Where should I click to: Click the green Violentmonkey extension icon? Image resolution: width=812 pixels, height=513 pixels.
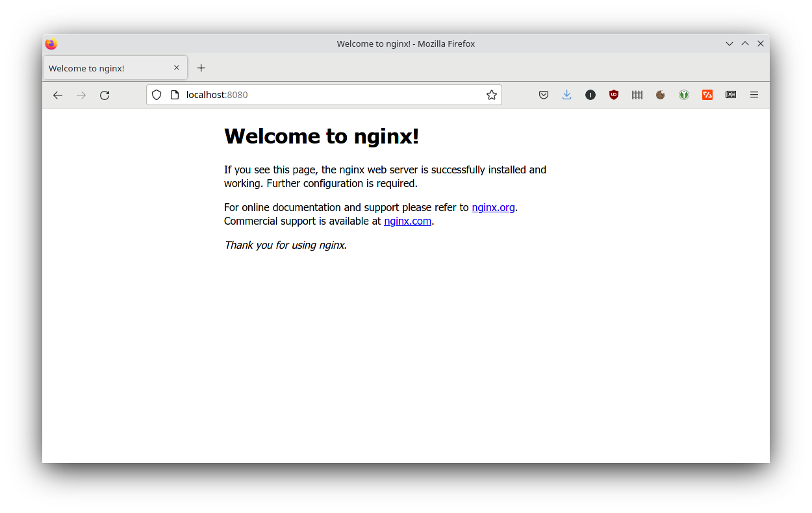pyautogui.click(x=684, y=95)
